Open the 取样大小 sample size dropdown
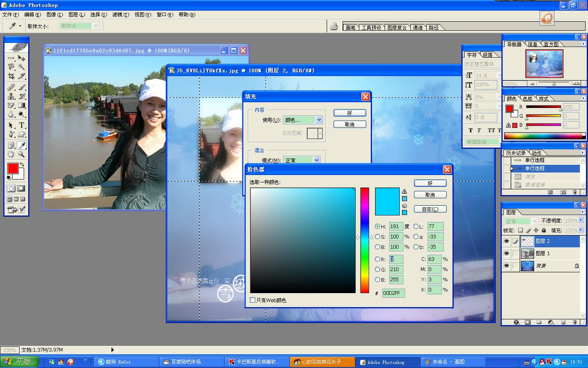The image size is (588, 368). point(79,26)
